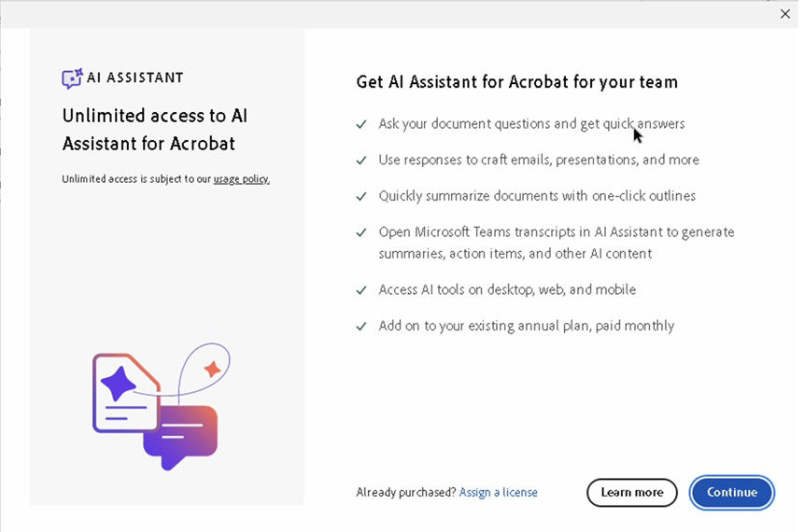
Task: Click the Already purchased? text
Action: click(x=405, y=492)
